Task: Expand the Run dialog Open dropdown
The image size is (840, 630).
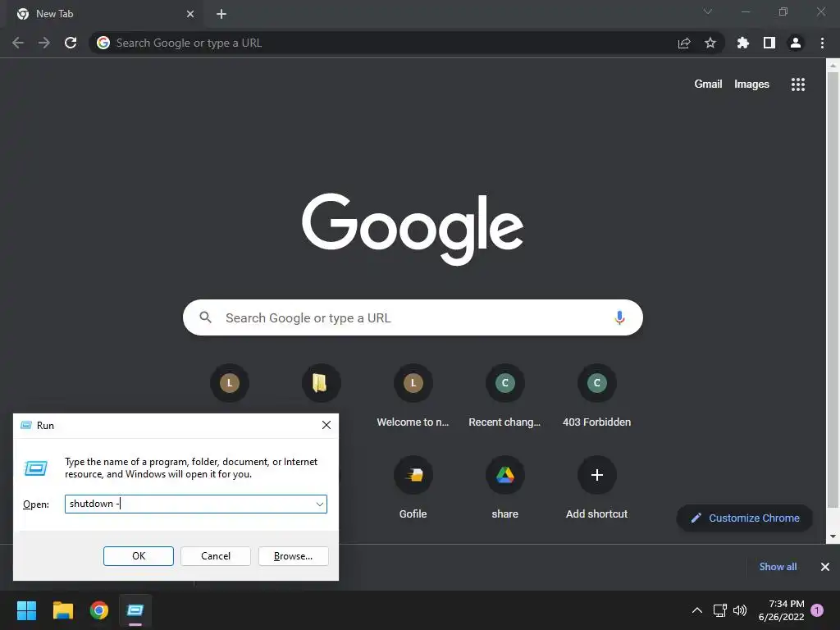Action: [319, 504]
